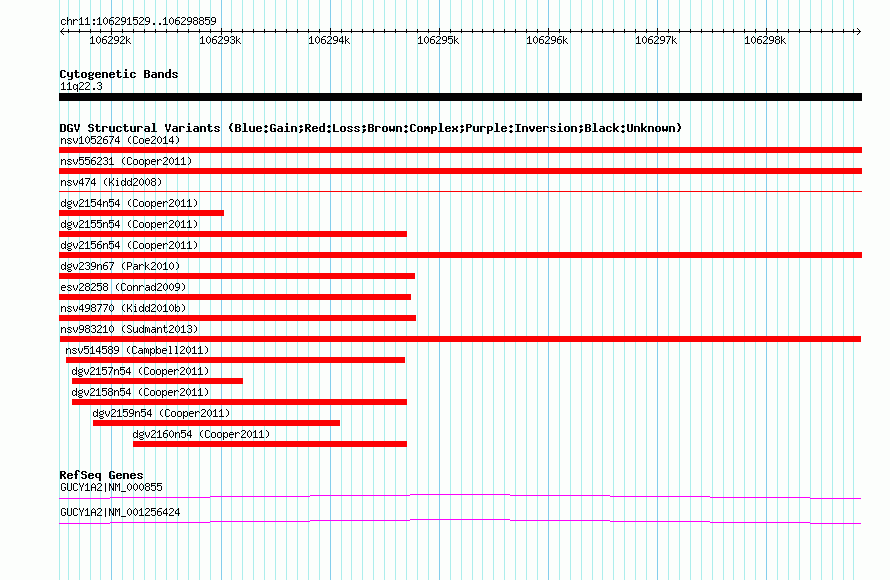The width and height of the screenshot is (890, 580).
Task: Select the red bar under dgv2158n54
Action: [239, 402]
